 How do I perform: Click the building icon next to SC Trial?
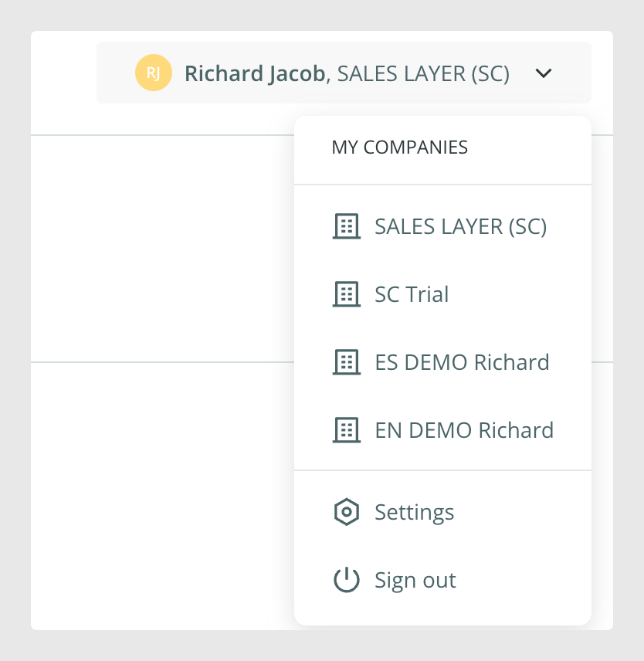tap(347, 294)
